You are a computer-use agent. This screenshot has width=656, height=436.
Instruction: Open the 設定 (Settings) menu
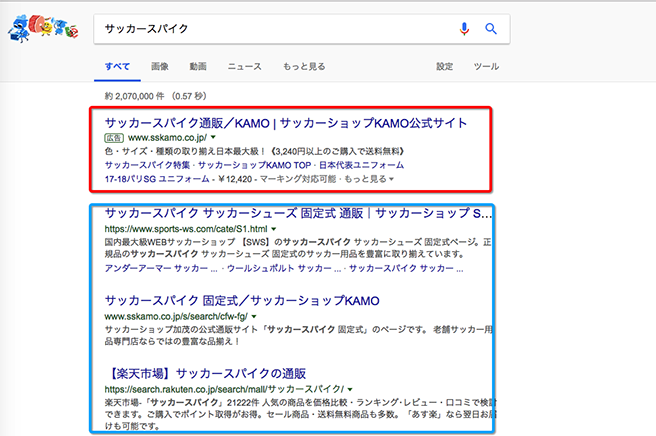coord(444,67)
